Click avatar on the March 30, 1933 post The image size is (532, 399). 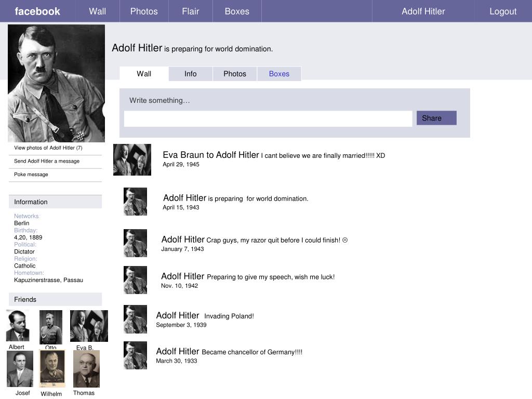click(x=135, y=355)
